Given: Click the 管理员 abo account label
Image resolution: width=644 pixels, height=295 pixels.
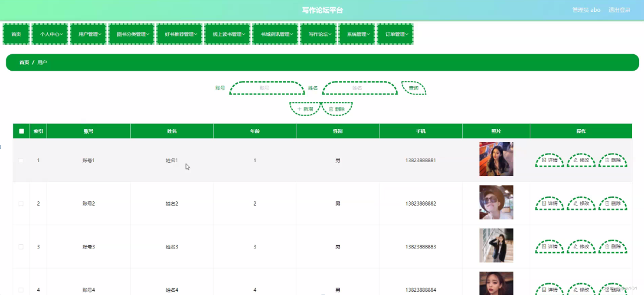Looking at the screenshot, I should 586,10.
